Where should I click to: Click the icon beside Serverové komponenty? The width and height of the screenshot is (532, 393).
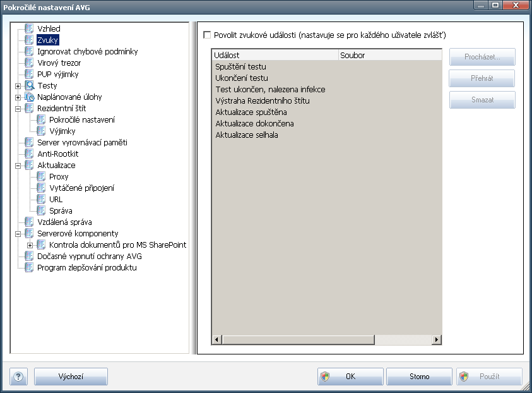click(x=30, y=233)
